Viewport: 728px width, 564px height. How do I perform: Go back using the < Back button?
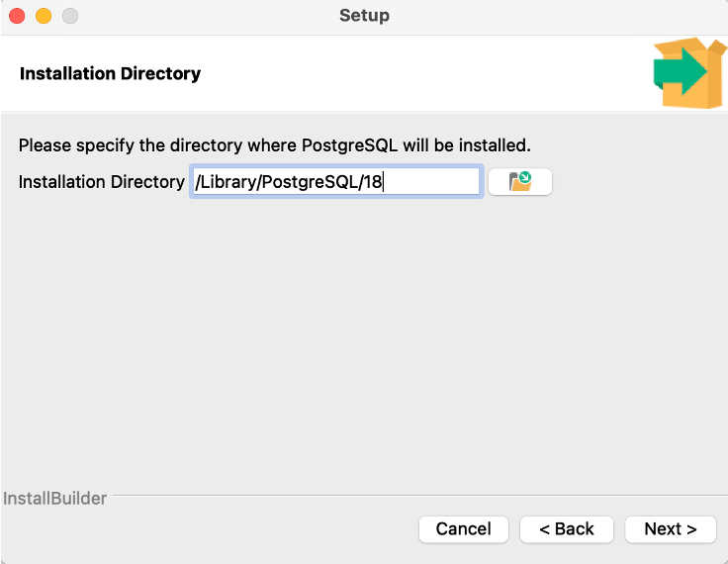pos(567,529)
